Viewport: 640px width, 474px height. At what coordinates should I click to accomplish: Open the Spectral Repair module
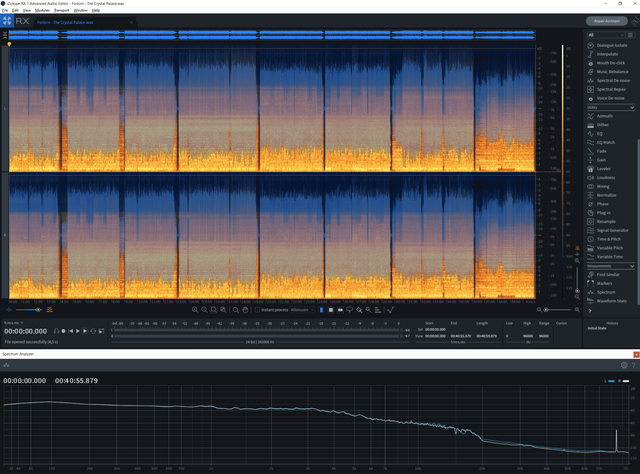(607, 89)
